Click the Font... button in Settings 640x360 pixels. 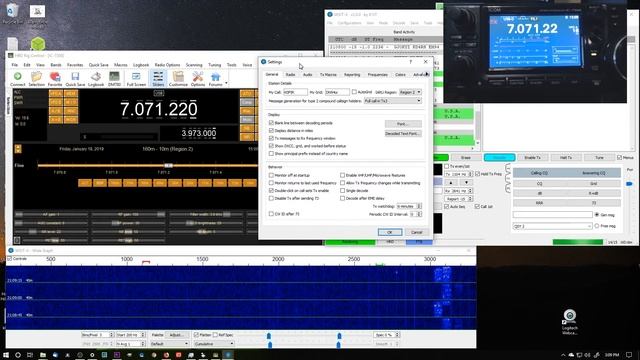click(x=403, y=124)
